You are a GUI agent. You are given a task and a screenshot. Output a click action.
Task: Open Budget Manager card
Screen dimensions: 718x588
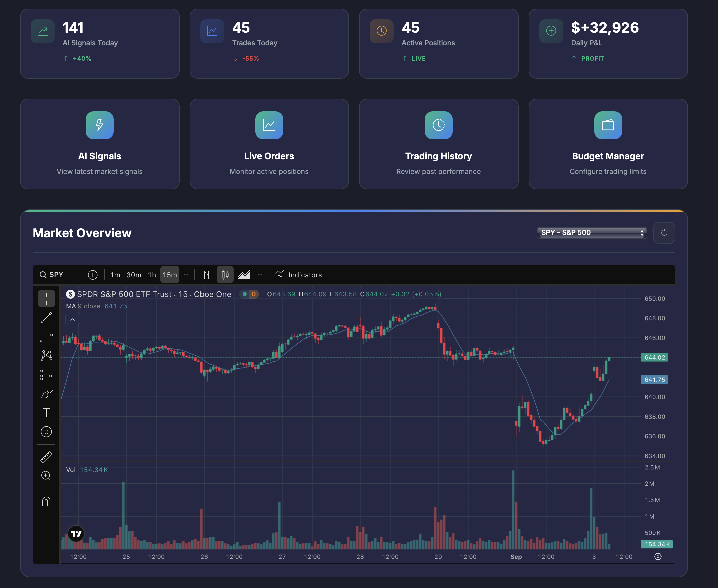608,144
